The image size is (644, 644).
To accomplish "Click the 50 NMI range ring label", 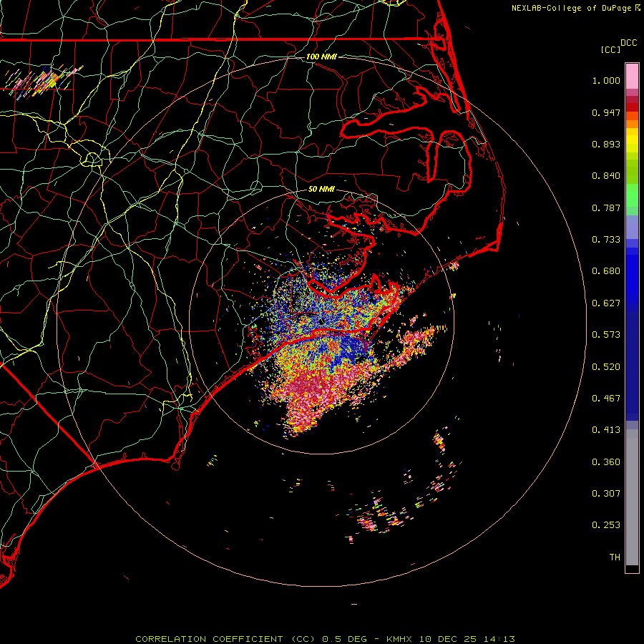I will coord(321,189).
